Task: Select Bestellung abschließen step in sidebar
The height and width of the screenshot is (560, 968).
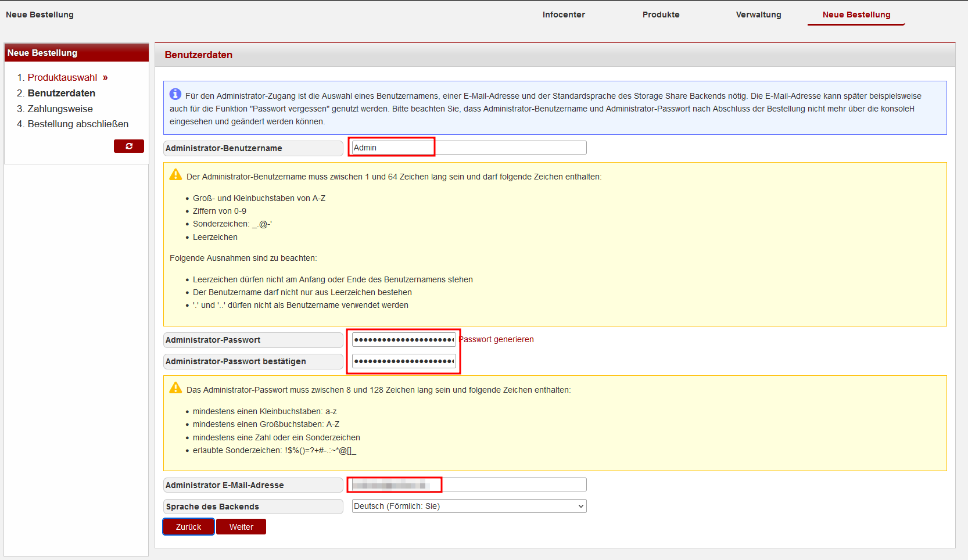Action: pyautogui.click(x=78, y=124)
